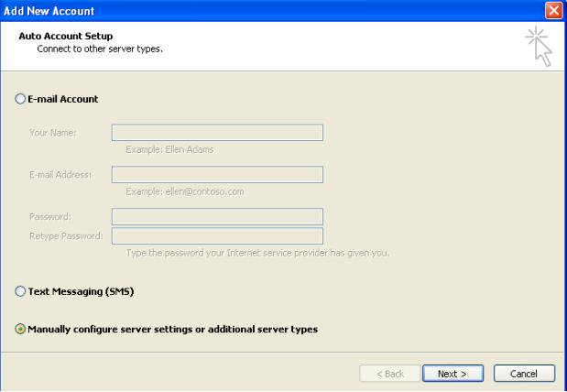The image size is (567, 392).
Task: Click the Auto Account Setup heading
Action: point(66,36)
